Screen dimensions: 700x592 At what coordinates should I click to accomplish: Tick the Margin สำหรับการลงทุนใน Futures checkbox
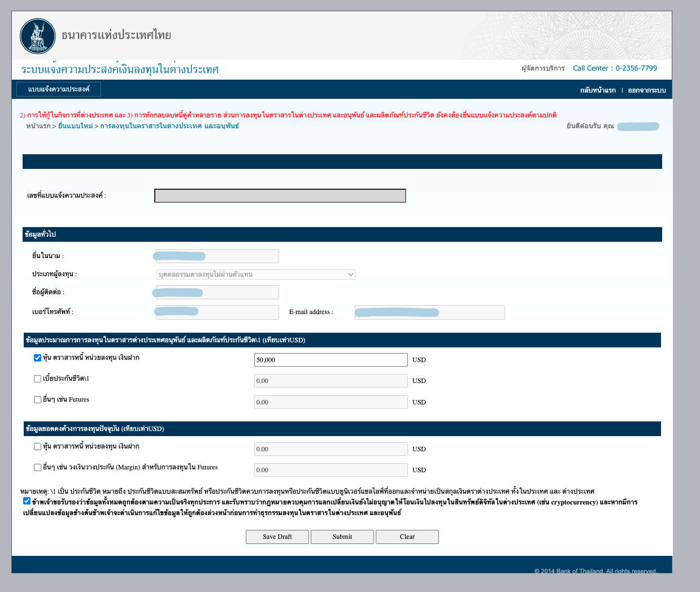coord(37,467)
